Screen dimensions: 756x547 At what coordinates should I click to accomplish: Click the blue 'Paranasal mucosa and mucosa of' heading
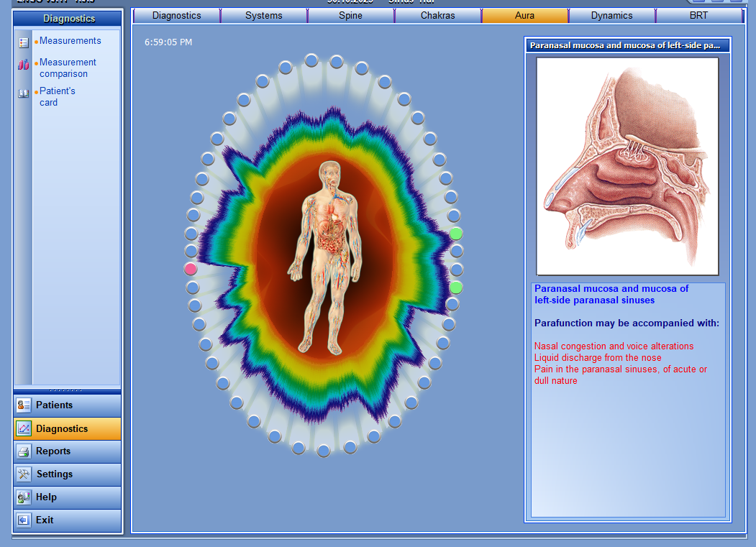point(611,289)
